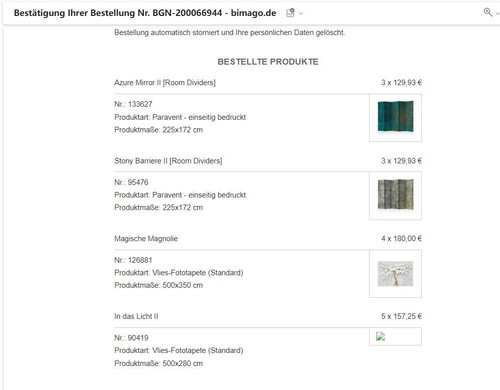Select the email subject line text
Viewport: 500px width, 390px height.
coord(145,13)
